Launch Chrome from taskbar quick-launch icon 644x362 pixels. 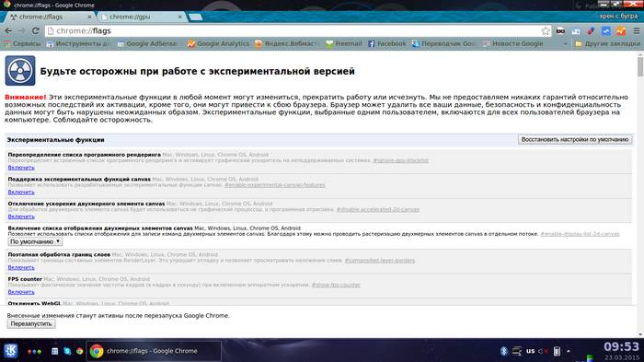80,351
